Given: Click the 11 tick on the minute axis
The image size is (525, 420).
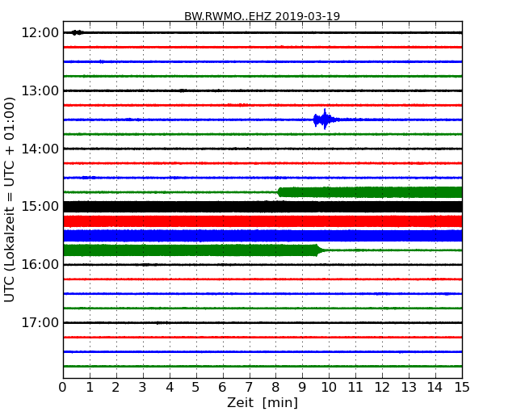Looking at the screenshot, I should click(355, 388).
